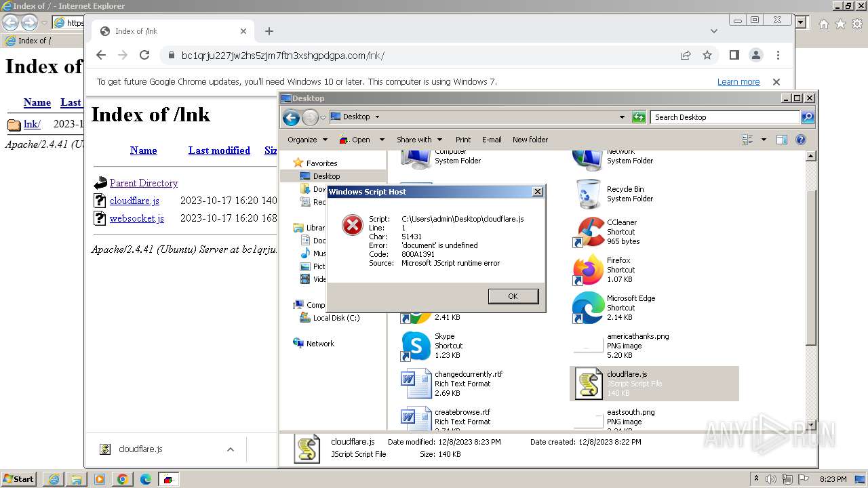Select Network in the navigation pane
Image resolution: width=868 pixels, height=488 pixels.
[x=320, y=344]
